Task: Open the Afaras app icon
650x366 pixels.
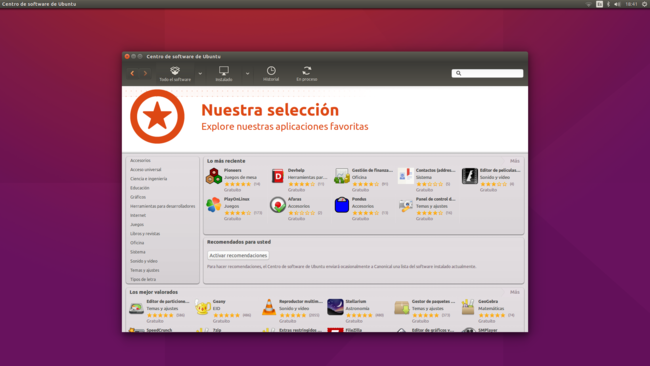Action: coord(278,205)
